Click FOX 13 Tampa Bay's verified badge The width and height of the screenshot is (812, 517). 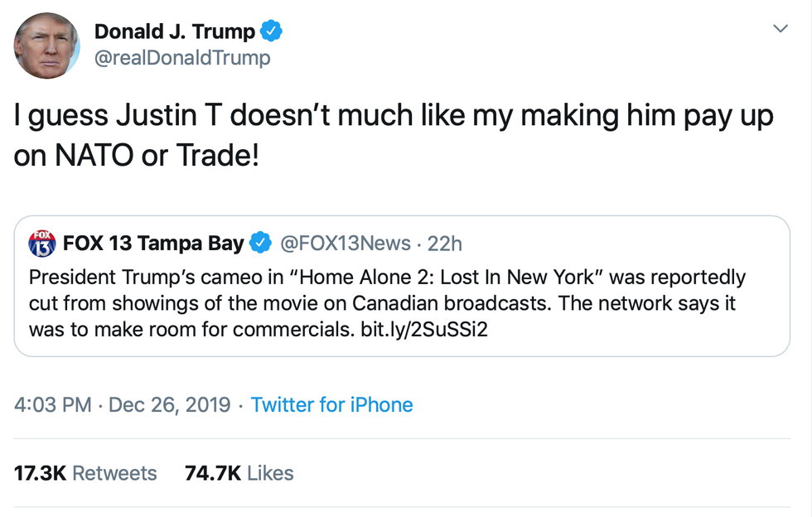tap(261, 244)
